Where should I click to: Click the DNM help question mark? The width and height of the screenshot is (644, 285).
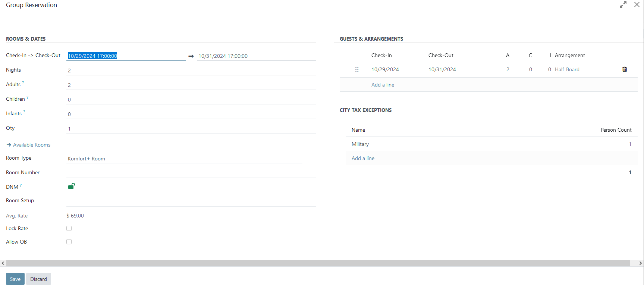pyautogui.click(x=21, y=185)
